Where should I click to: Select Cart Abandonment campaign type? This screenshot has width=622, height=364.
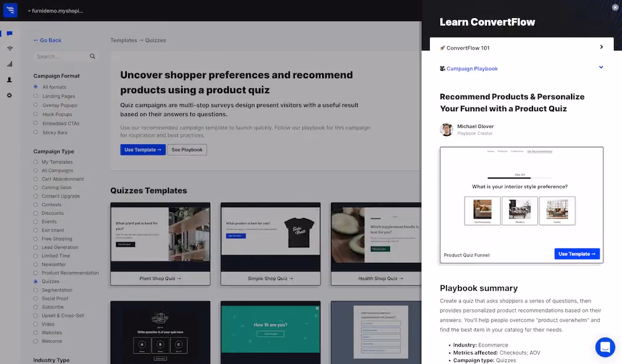tap(35, 179)
